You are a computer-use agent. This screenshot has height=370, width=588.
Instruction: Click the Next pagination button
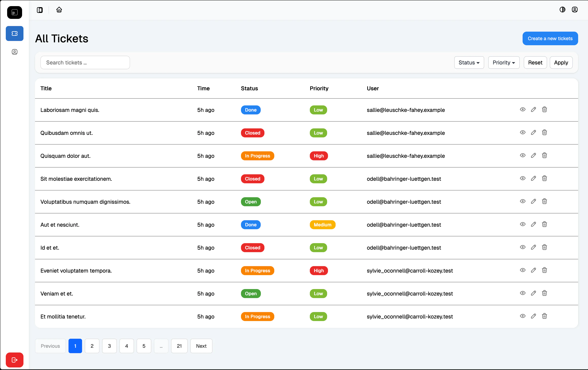[x=201, y=346]
